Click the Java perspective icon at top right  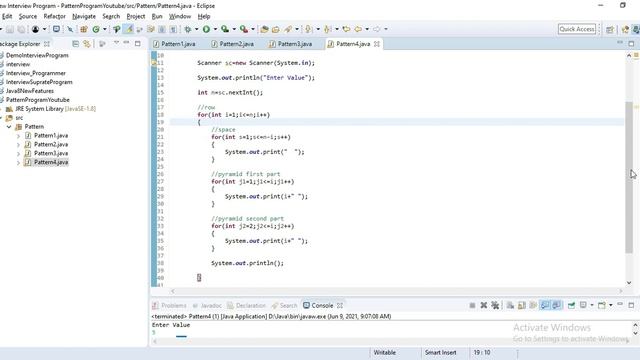(x=636, y=29)
